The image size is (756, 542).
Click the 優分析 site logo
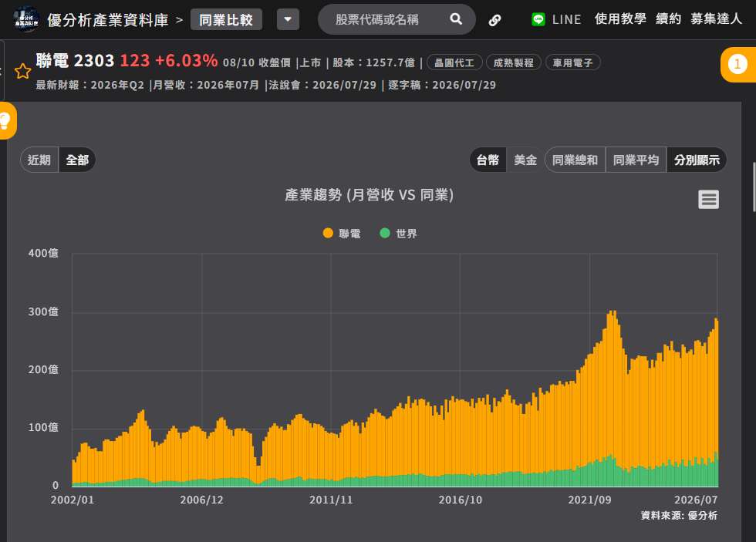(x=26, y=19)
